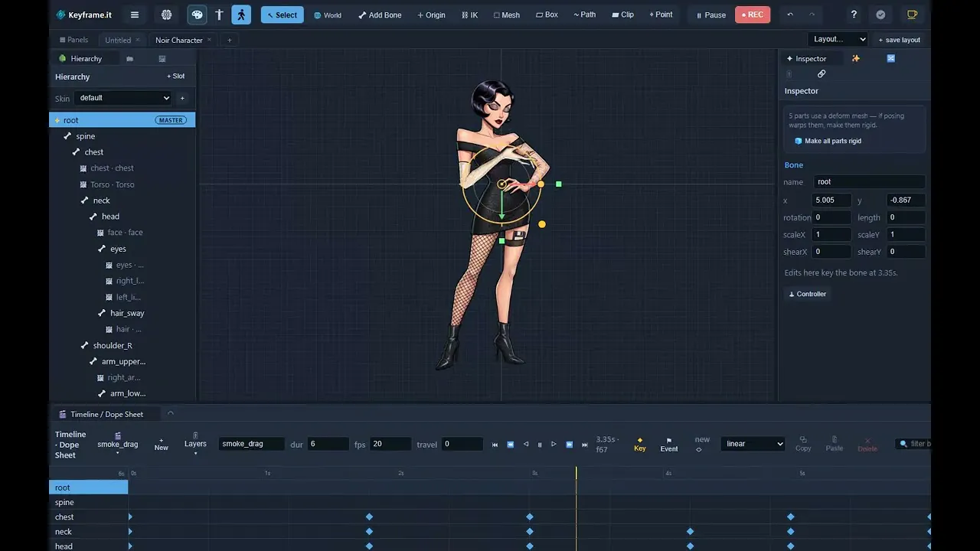Select the palette paint mode icon
This screenshot has height=551, width=980.
[x=197, y=15]
